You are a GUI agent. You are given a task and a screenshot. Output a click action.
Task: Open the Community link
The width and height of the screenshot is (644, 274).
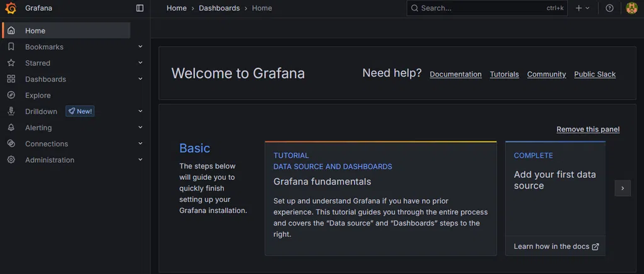[547, 74]
